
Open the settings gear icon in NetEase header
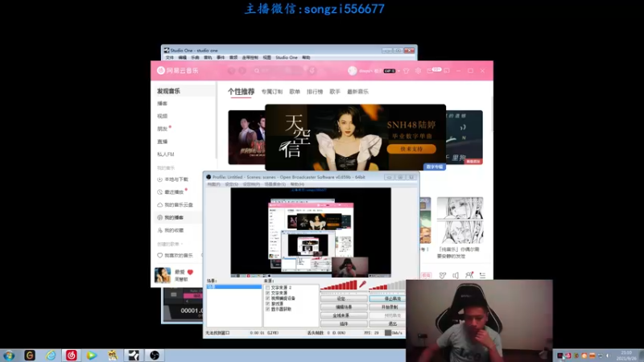tap(418, 71)
